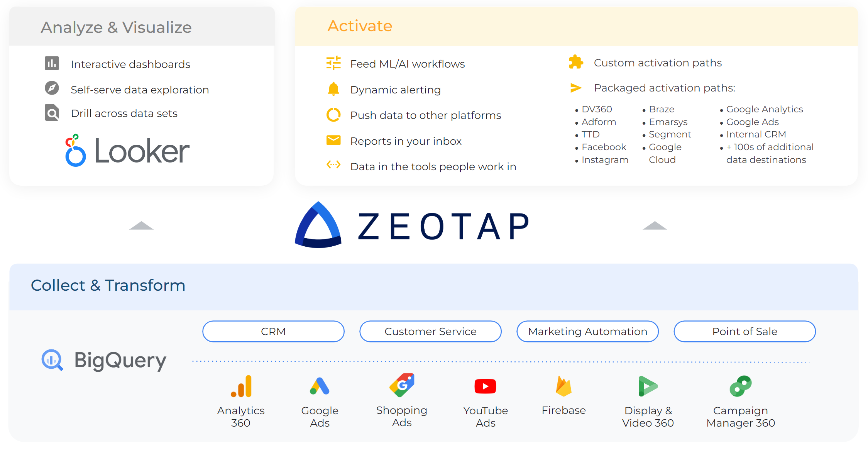Image resolution: width=868 pixels, height=449 pixels.
Task: Click the Looker logo
Action: tap(127, 151)
